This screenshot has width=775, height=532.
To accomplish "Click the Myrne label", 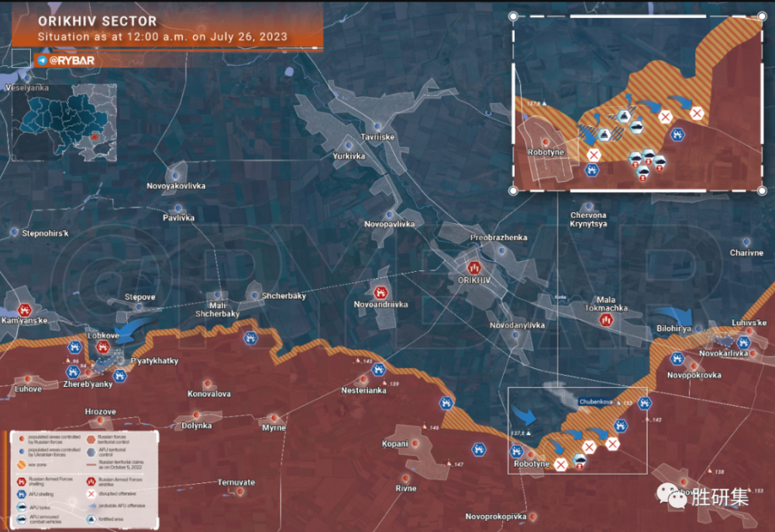I will coord(274,427).
